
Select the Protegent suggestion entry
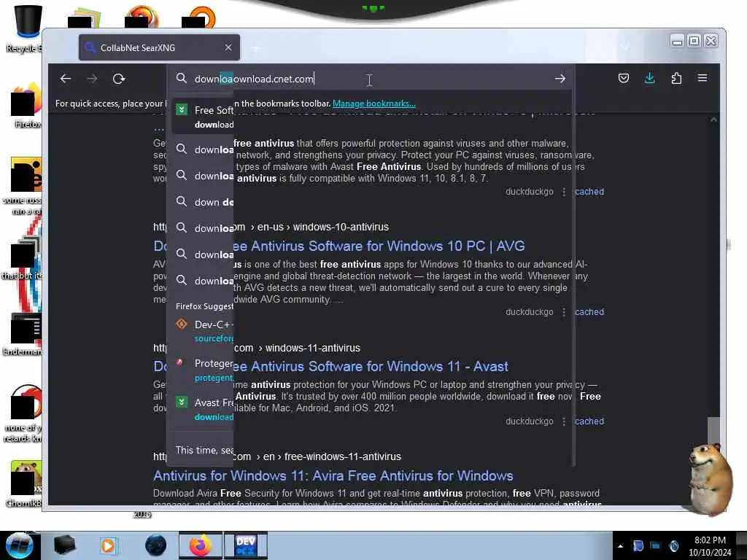[x=203, y=370]
